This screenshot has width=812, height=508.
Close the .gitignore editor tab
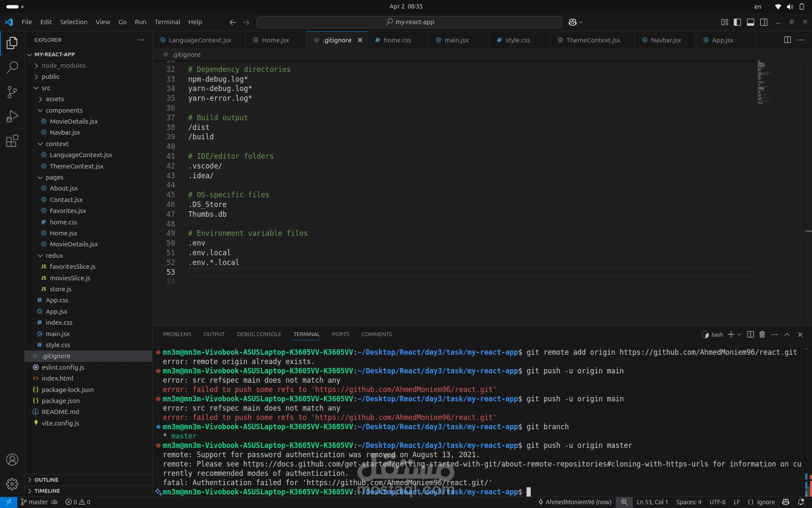360,40
